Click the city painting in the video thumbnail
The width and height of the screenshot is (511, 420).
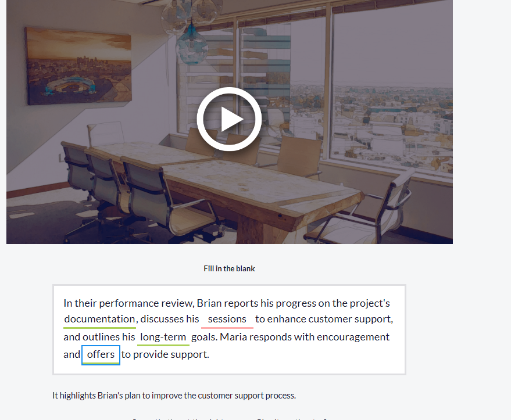tap(78, 66)
